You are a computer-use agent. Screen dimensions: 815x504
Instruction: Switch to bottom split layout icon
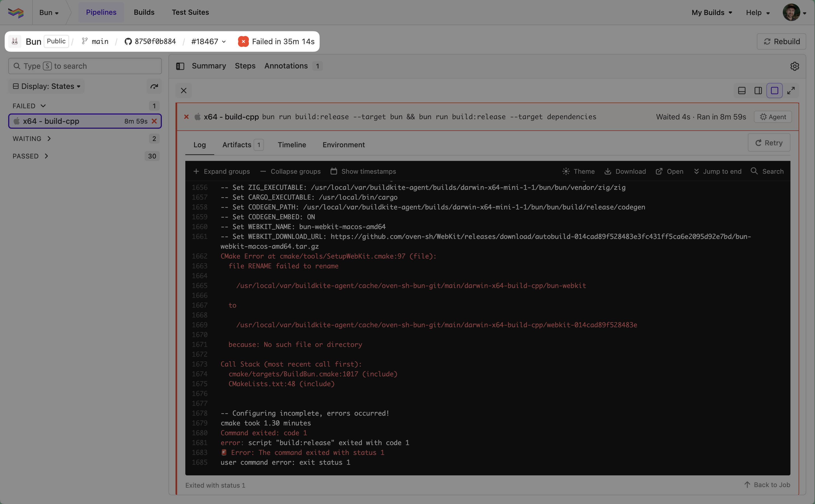pyautogui.click(x=742, y=91)
